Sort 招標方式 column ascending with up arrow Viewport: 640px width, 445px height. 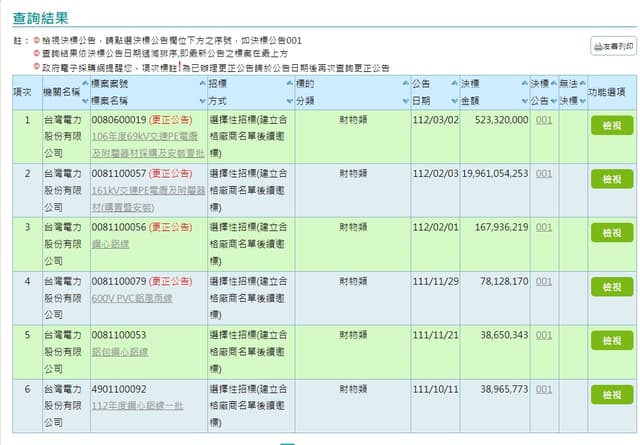coord(289,84)
